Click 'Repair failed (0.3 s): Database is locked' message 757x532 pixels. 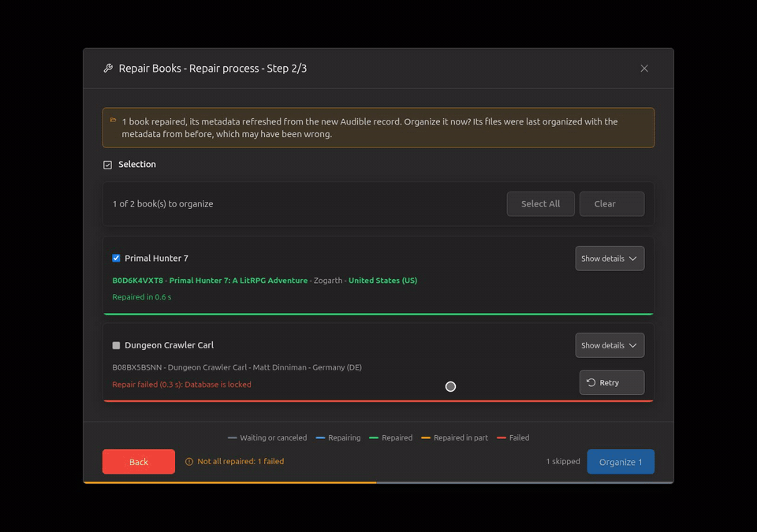[181, 385]
